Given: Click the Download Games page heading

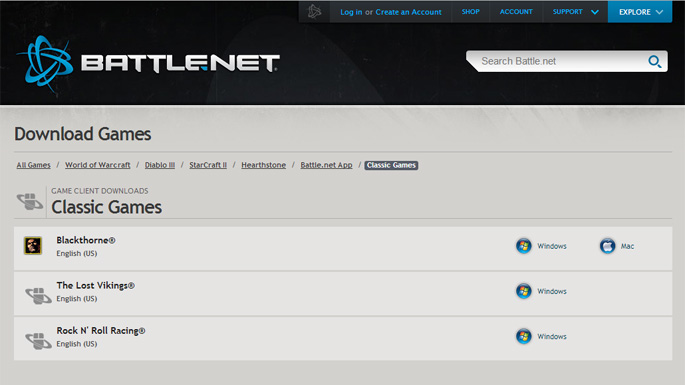Looking at the screenshot, I should click(83, 134).
